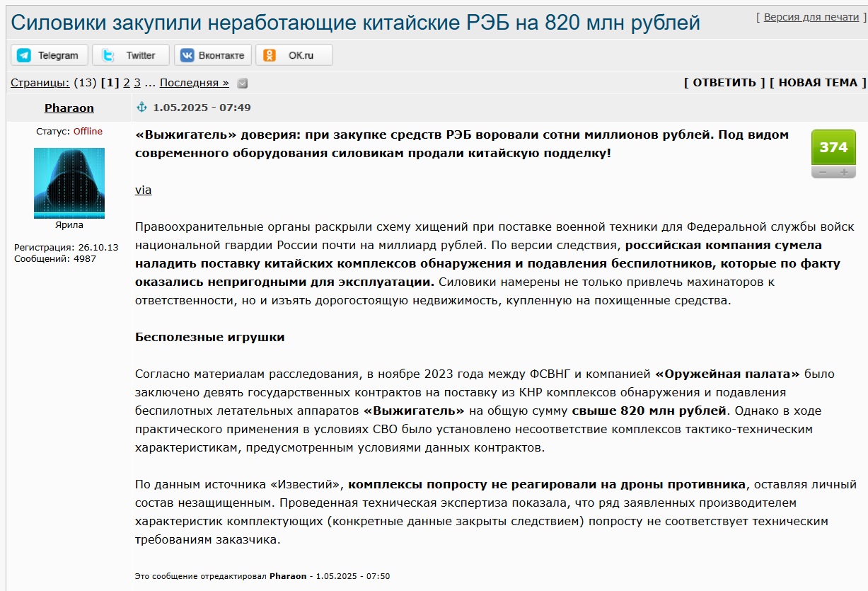The height and width of the screenshot is (591, 868).
Task: Click the (13) page count text
Action: pos(85,83)
